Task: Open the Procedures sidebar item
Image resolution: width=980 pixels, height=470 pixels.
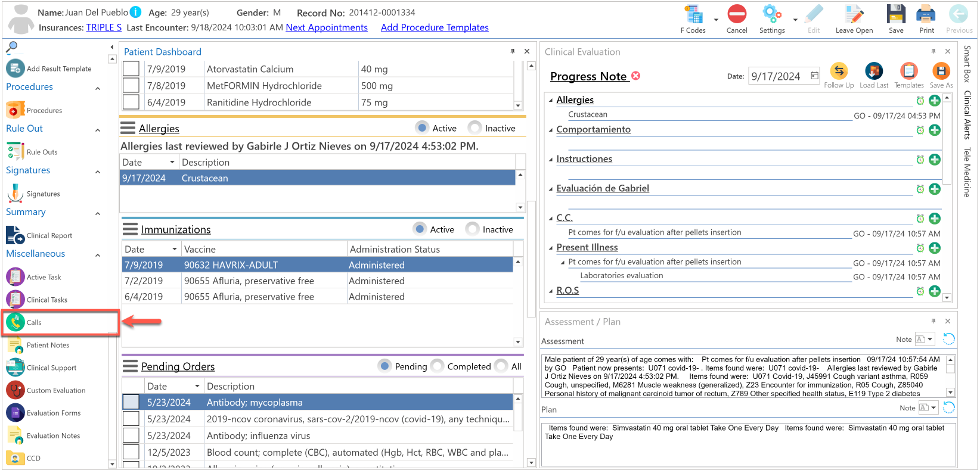Action: 35,110
